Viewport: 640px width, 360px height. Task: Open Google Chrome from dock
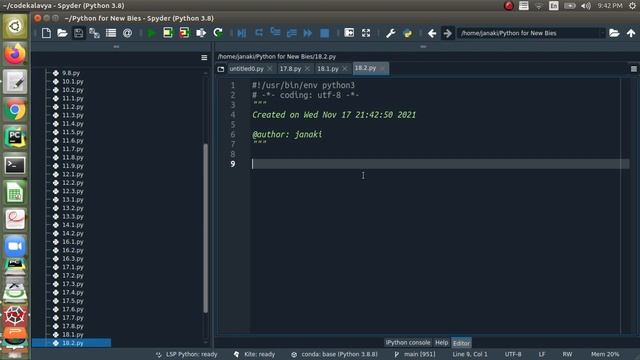coord(15,110)
